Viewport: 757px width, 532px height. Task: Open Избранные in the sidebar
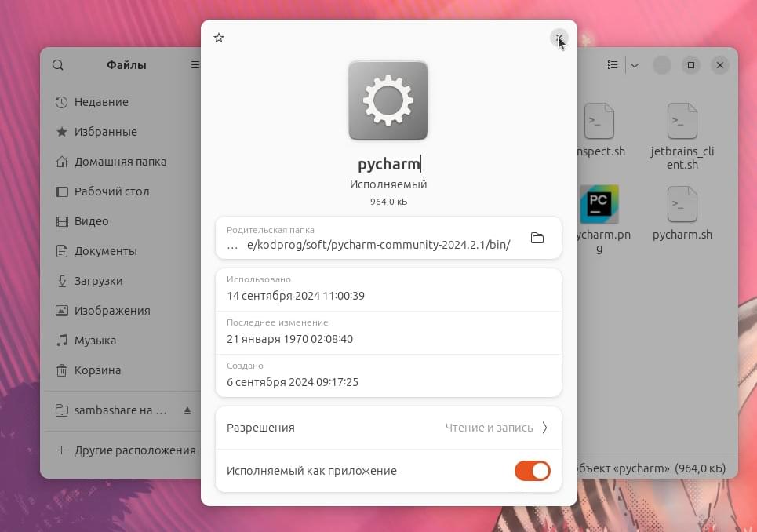click(x=105, y=132)
